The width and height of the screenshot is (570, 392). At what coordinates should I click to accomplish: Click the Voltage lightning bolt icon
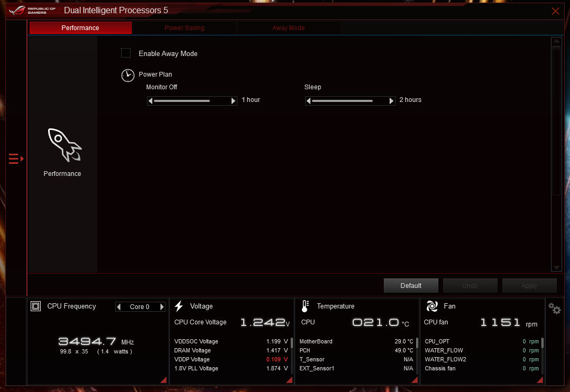tap(179, 306)
